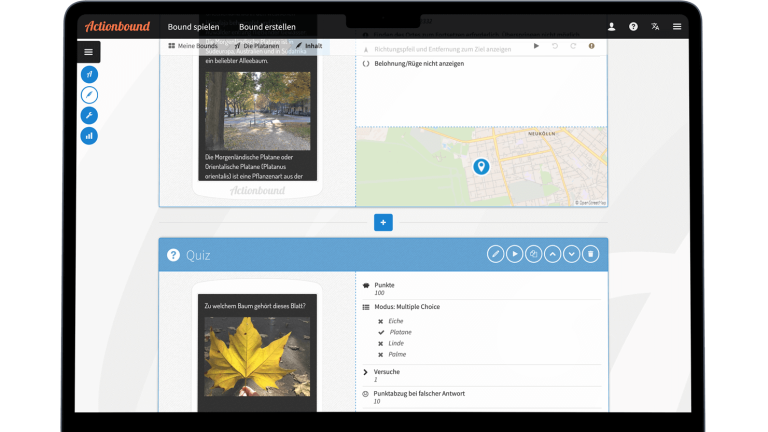Screen dimensions: 768x432
Task: Click the OpenStreetMap attribution link
Action: (x=590, y=203)
